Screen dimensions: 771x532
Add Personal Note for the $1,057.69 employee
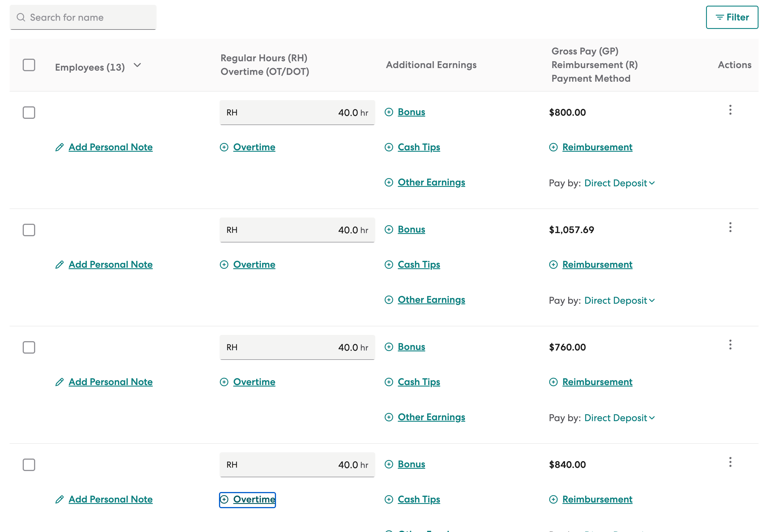pos(110,265)
